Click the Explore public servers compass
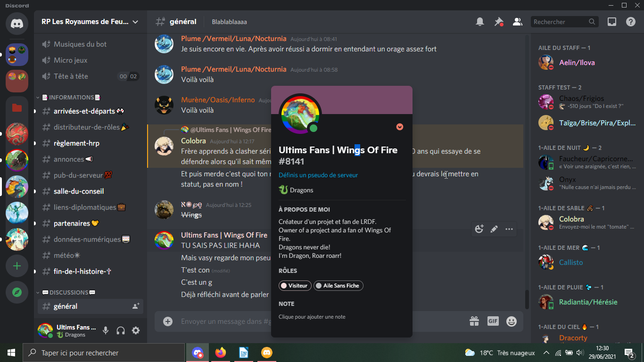Image resolution: width=644 pixels, height=362 pixels. coord(17,292)
